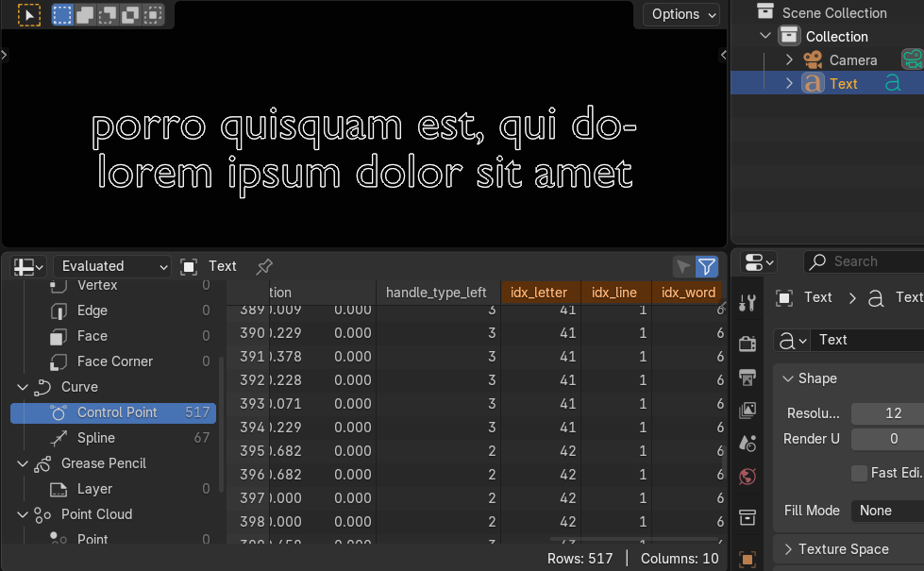The width and height of the screenshot is (924, 571).
Task: Click the idx_line column header
Action: 615,293
